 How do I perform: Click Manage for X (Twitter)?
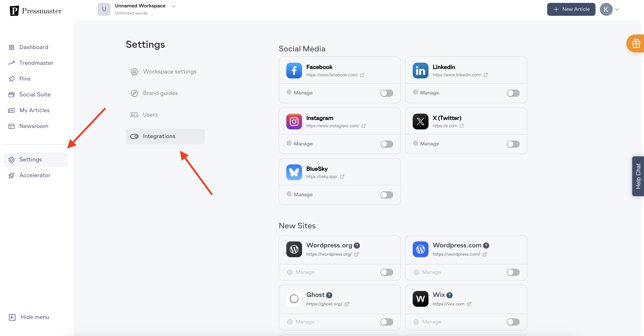(x=426, y=144)
